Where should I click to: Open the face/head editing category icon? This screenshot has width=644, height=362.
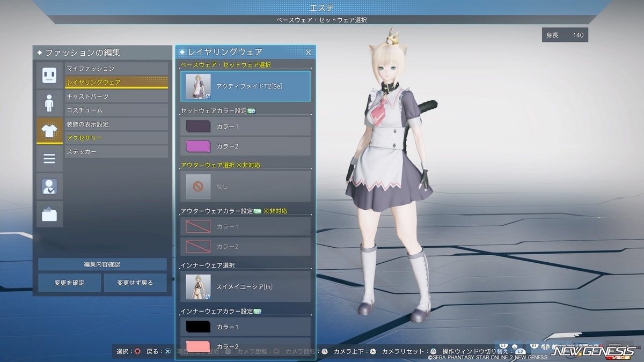coord(49,75)
